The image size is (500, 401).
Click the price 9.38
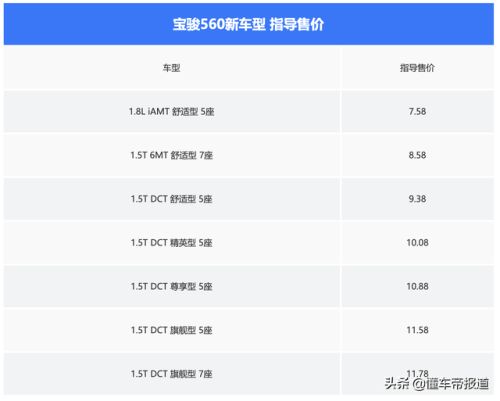[x=417, y=199]
